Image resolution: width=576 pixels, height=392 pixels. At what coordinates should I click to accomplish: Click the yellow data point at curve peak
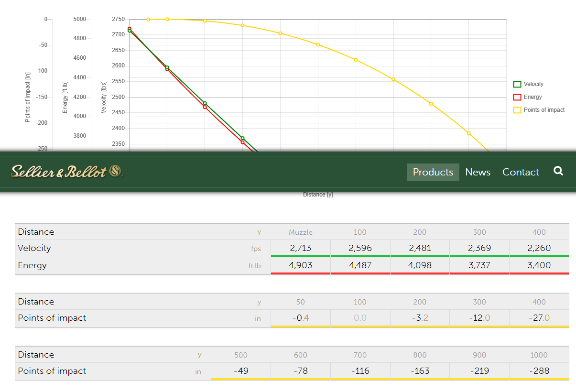pos(167,19)
